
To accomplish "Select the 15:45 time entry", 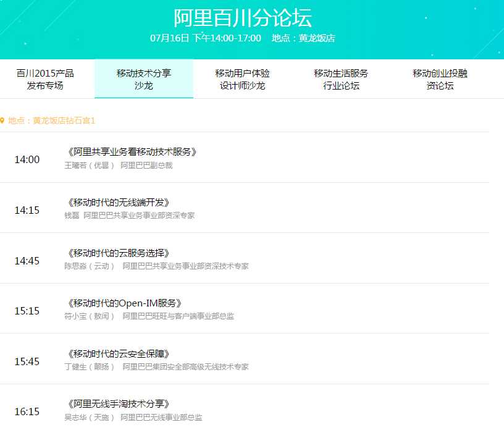I will click(27, 361).
